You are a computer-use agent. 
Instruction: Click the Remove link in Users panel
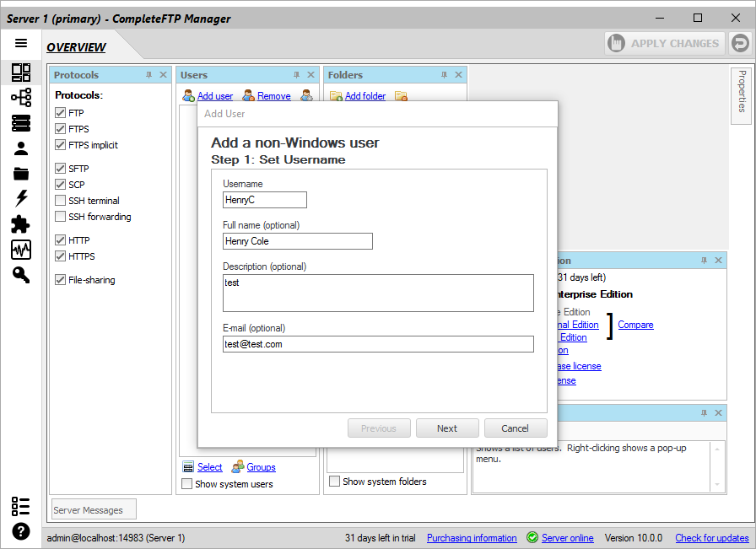(274, 96)
